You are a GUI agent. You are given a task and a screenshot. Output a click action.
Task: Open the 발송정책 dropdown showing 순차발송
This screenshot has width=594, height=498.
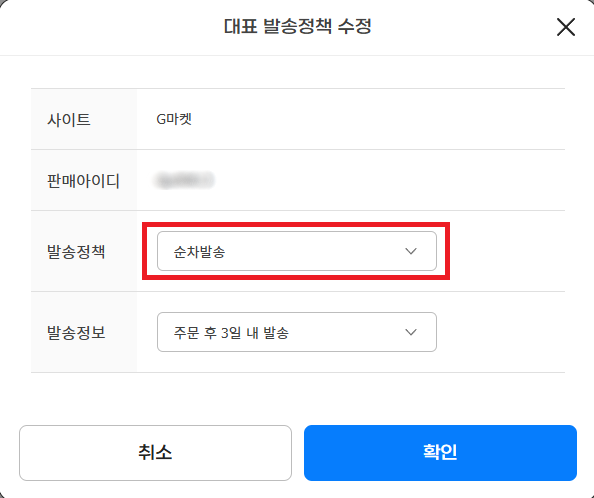tap(297, 251)
